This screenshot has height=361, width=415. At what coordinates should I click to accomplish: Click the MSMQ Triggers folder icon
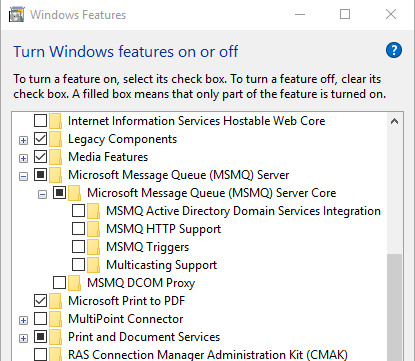pyautogui.click(x=94, y=247)
